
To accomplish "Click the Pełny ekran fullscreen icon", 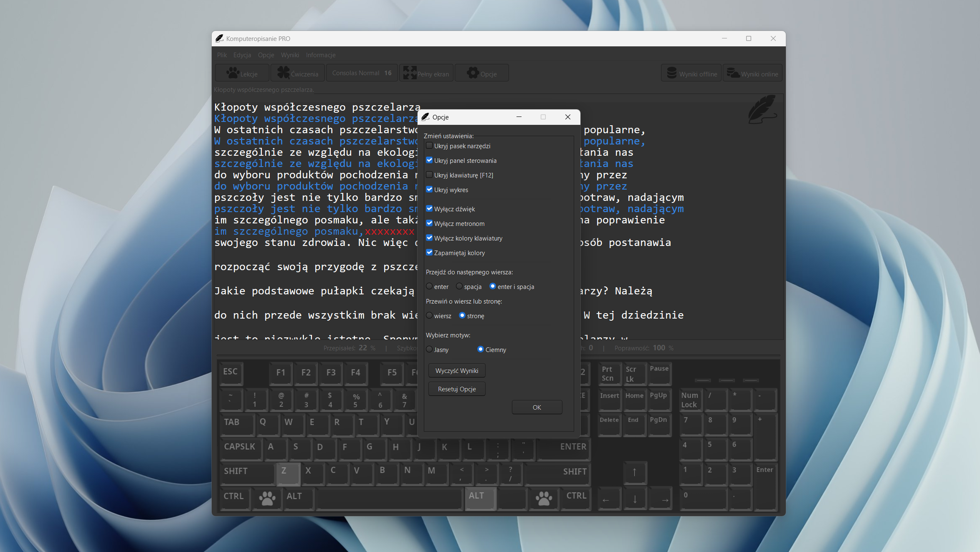I will [410, 73].
